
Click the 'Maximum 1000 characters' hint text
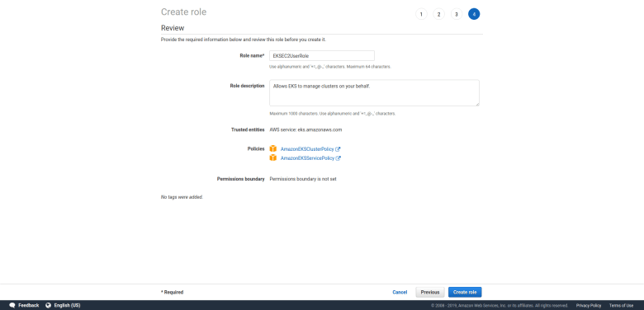click(x=294, y=114)
